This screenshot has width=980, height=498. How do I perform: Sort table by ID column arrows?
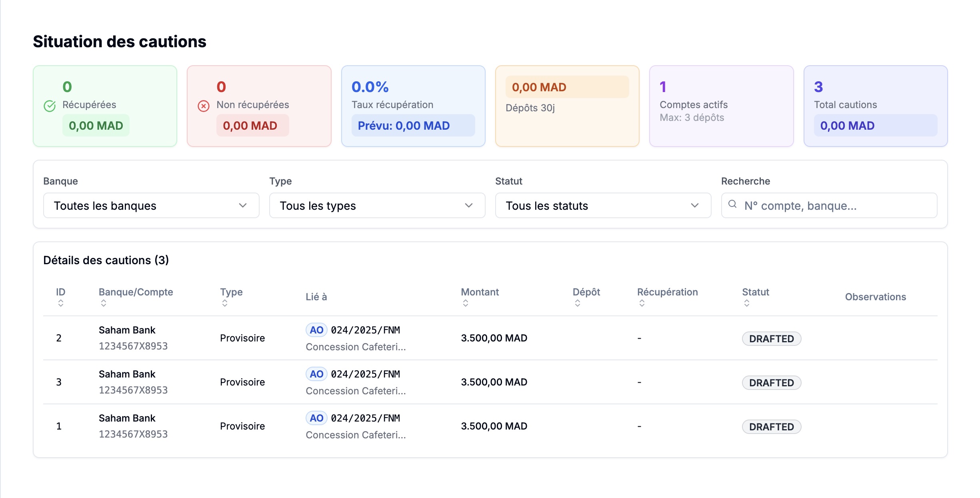tap(61, 303)
